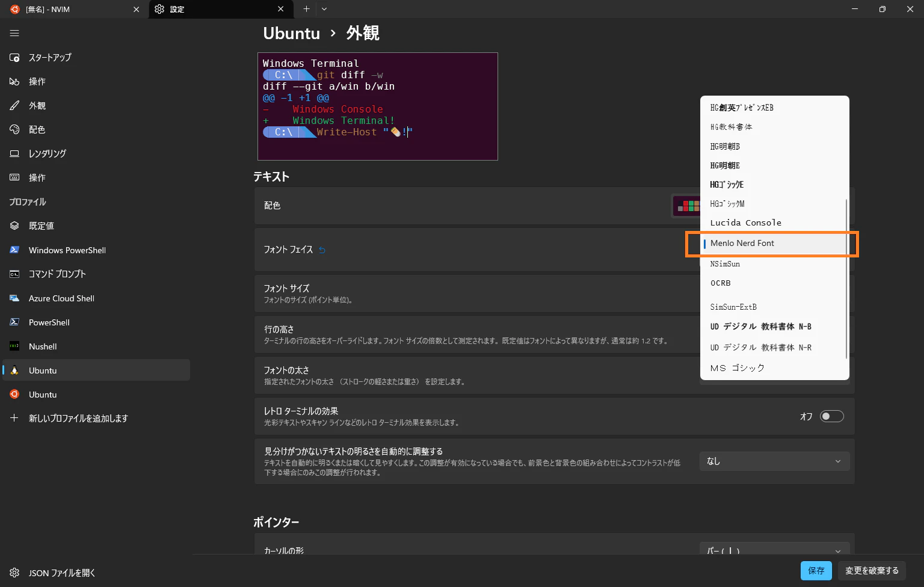Close the 設定 tab
The width and height of the screenshot is (924, 587).
(x=281, y=9)
